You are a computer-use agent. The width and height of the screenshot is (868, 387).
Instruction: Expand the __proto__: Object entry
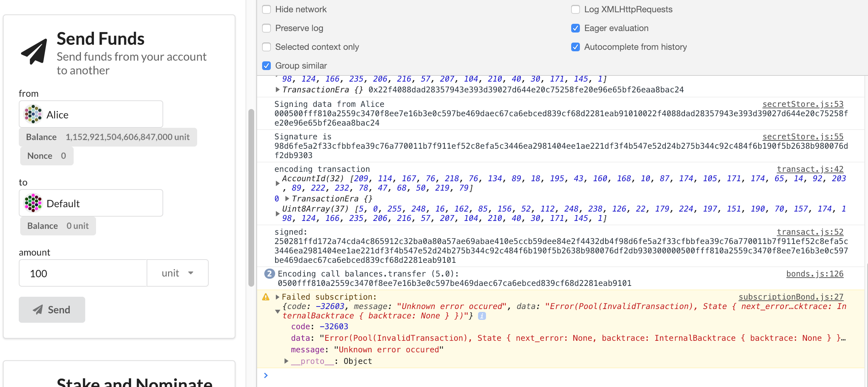(x=286, y=361)
